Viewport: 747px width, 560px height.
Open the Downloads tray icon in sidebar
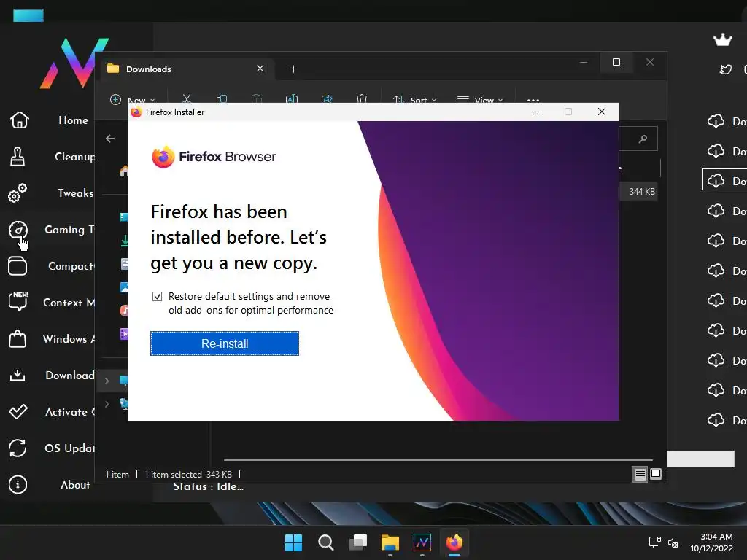tap(18, 376)
